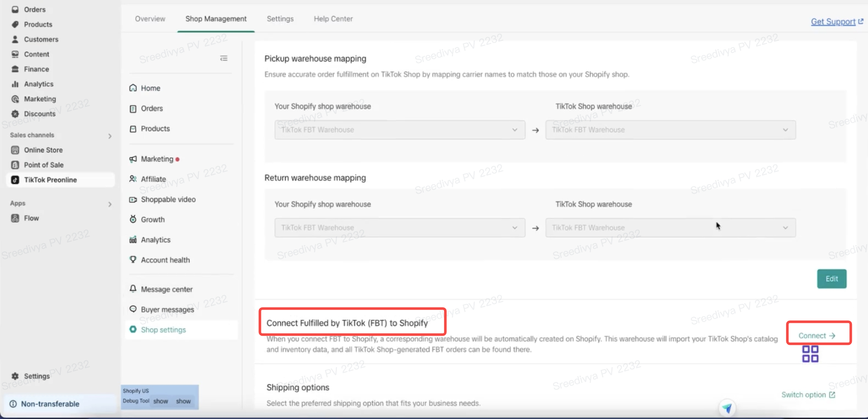The height and width of the screenshot is (419, 868).
Task: Open Buyer messages chat
Action: 167,310
